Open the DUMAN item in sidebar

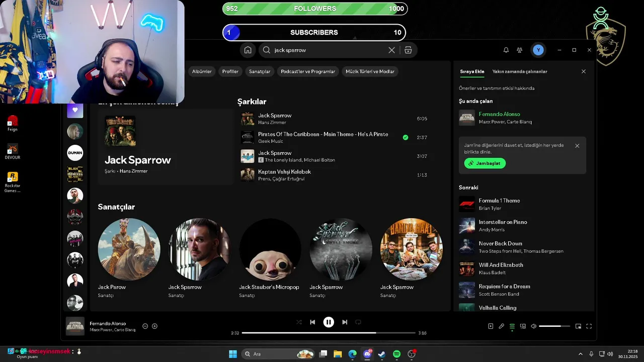75,152
